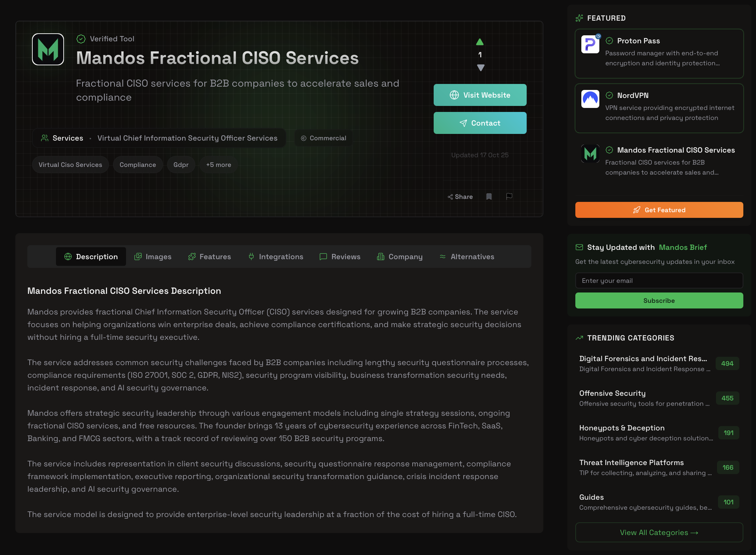Downvote Mandos Fractional CISO Services
The image size is (756, 555).
[x=480, y=68]
